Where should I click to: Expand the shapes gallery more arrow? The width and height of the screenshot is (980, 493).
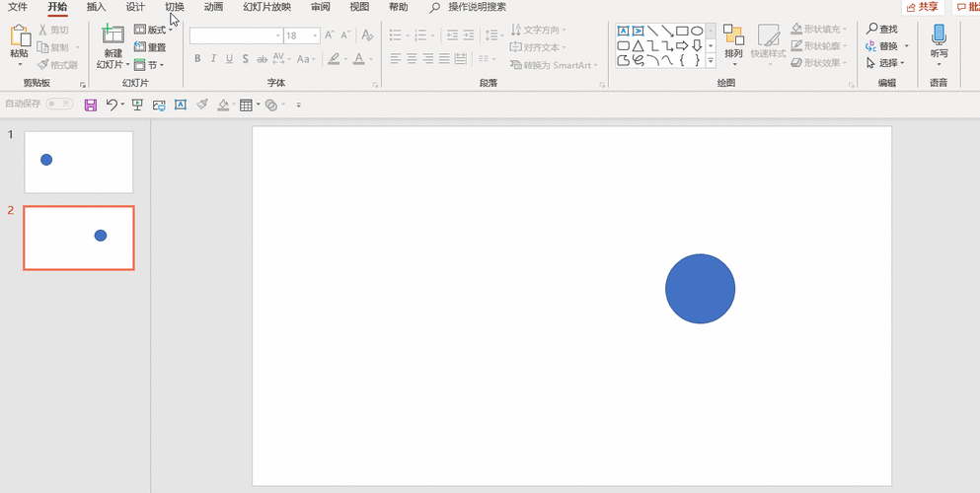click(x=711, y=60)
